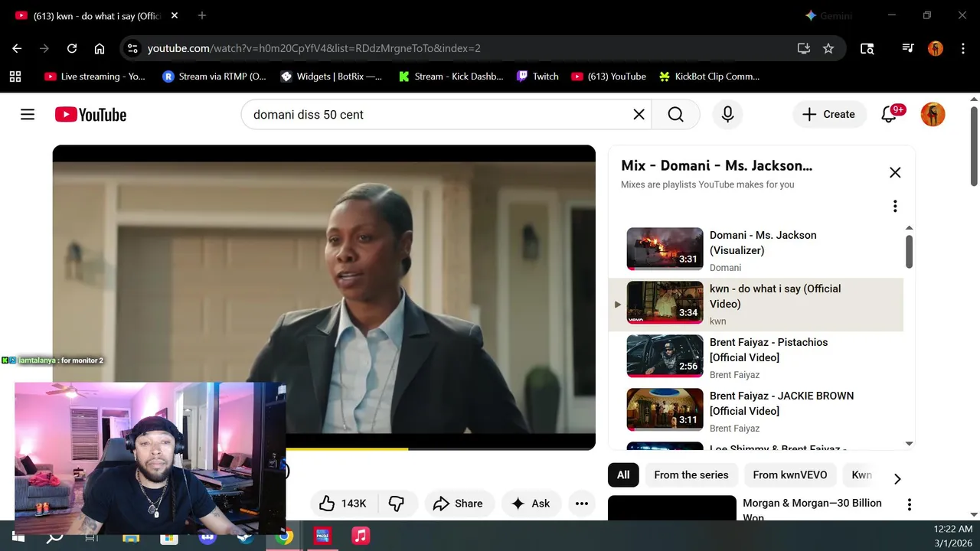Open Apple Music from taskbar
This screenshot has height=551, width=980.
pos(361,536)
